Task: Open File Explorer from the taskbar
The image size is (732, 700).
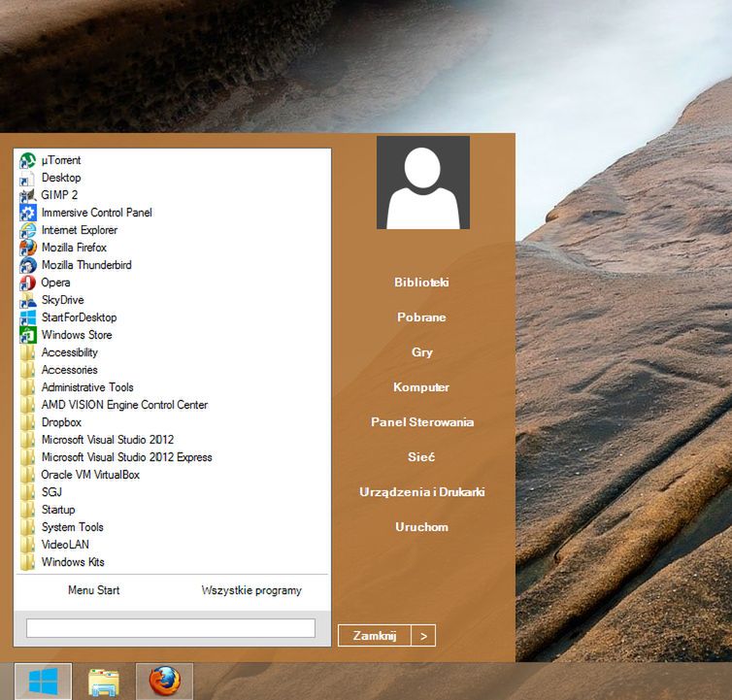Action: 104,682
